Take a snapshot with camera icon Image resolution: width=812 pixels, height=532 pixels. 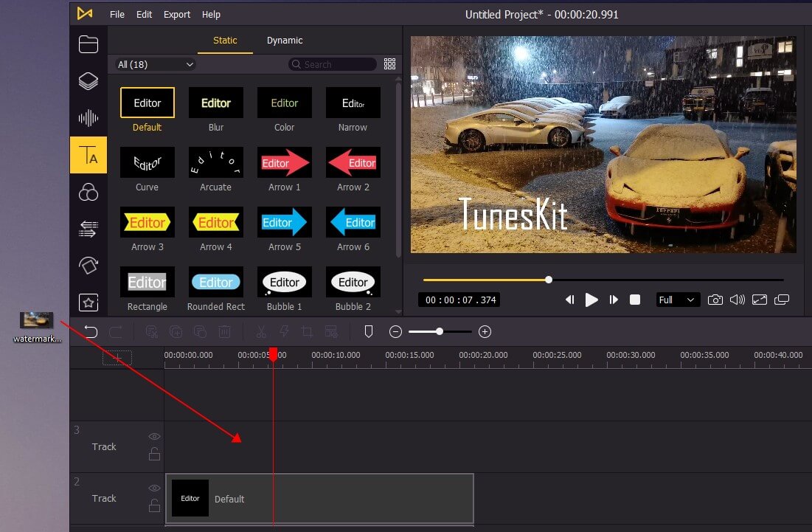[x=715, y=300]
